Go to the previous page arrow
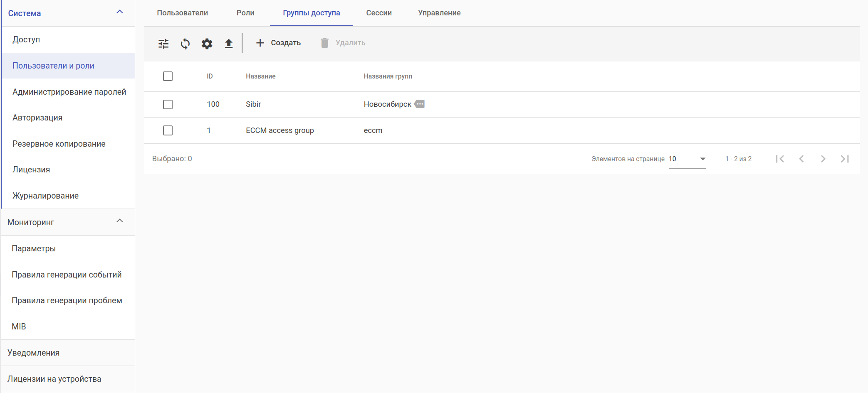868x393 pixels. [x=801, y=159]
